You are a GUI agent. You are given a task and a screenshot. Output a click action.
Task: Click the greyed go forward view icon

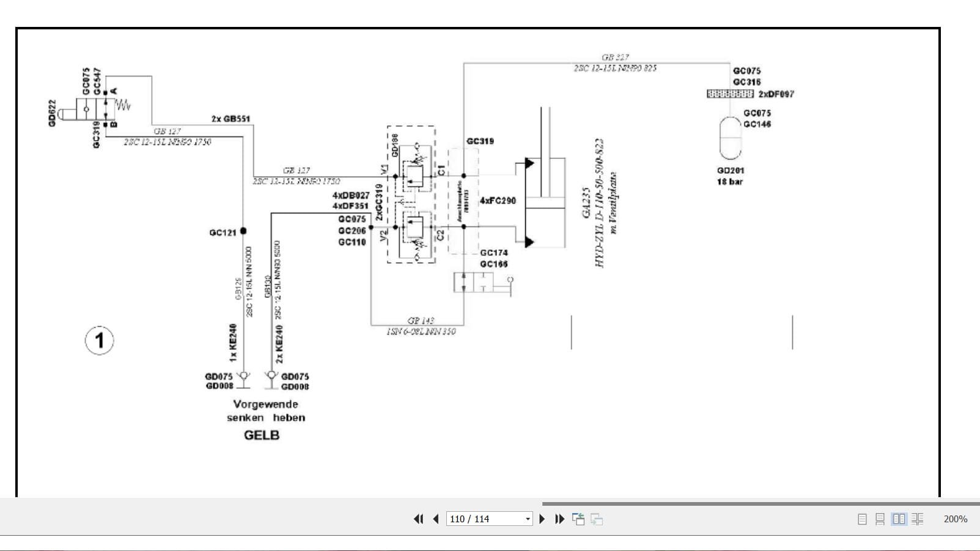coord(597,519)
